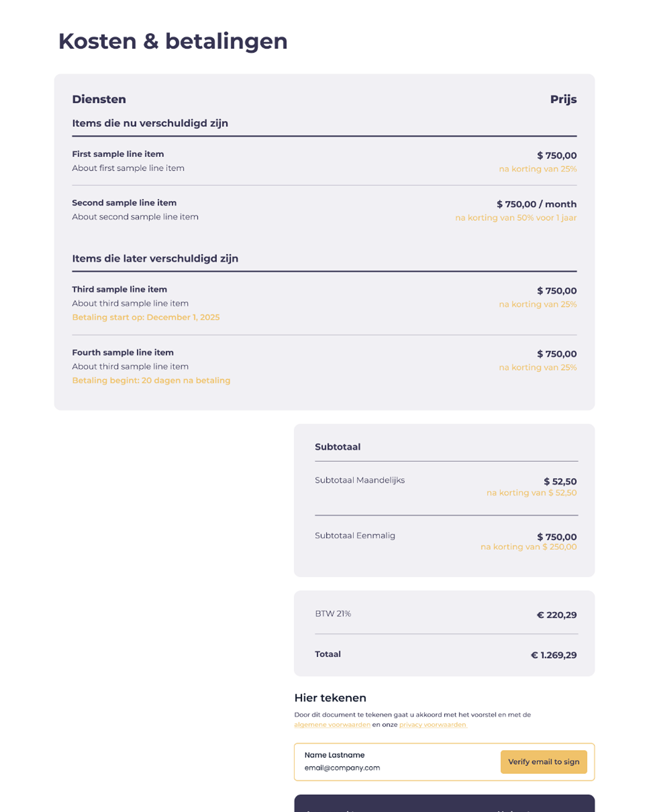Click the Subtotaal Maandelijks label
649x812 pixels.
click(x=360, y=480)
